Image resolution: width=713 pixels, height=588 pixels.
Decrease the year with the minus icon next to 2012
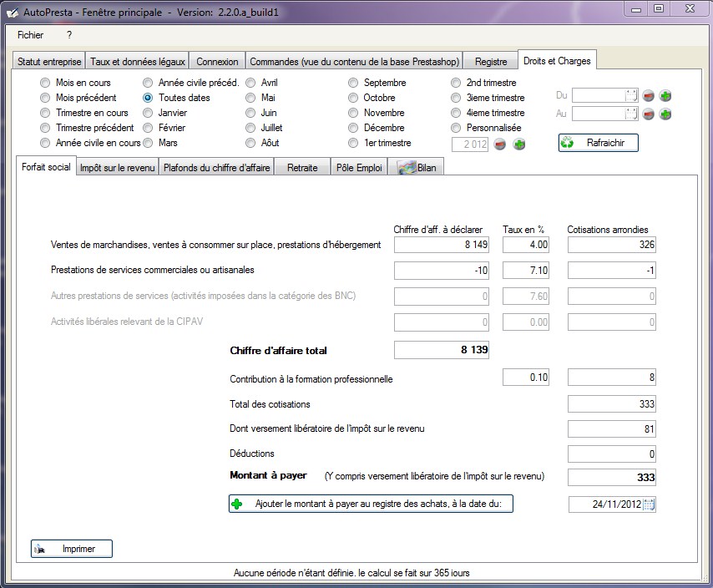click(501, 144)
